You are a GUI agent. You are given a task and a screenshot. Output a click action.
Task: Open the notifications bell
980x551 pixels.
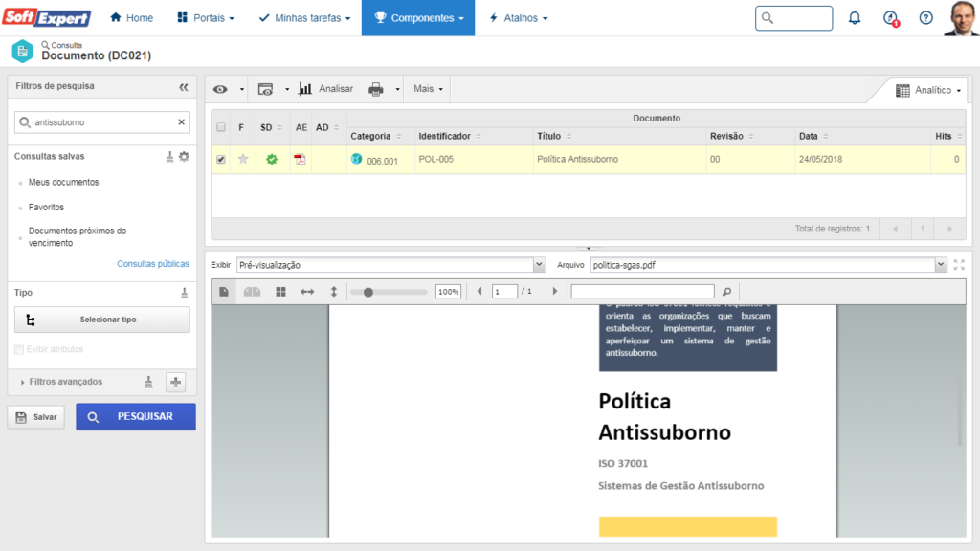[855, 18]
